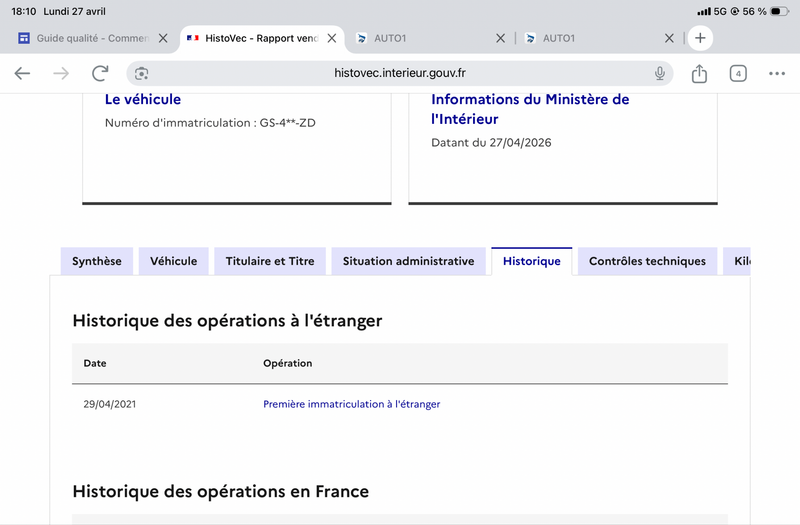Add a new browser tab

[700, 38]
